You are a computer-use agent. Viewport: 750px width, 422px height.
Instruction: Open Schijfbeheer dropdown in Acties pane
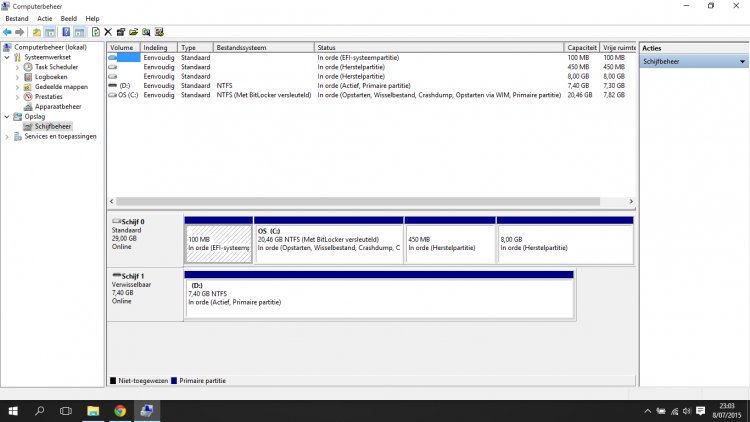[694, 61]
